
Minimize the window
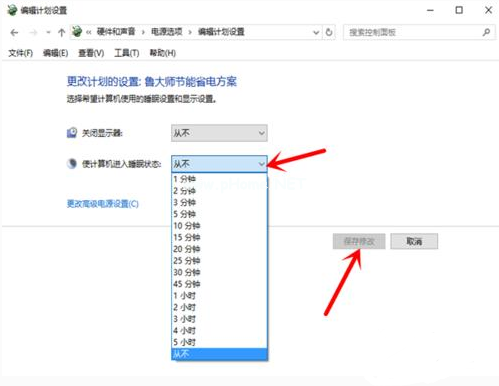[430, 10]
